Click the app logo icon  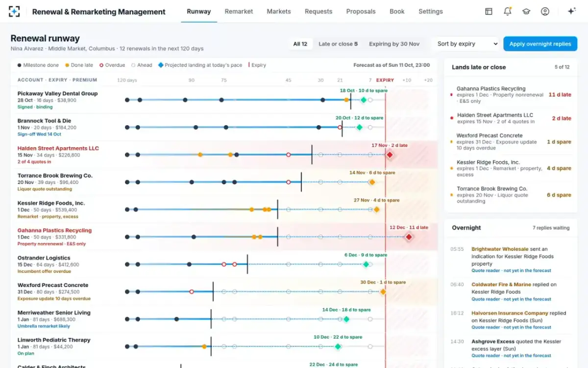point(15,11)
